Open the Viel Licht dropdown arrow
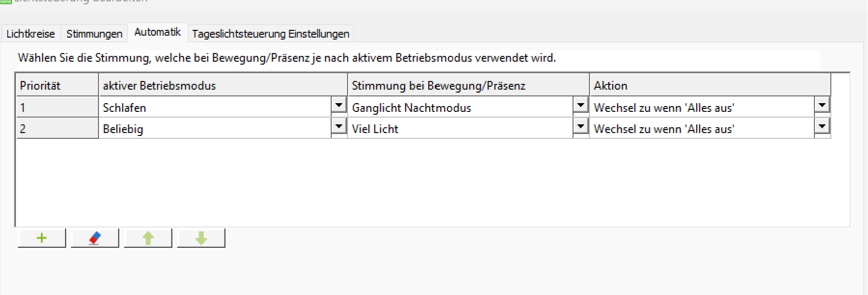 [580, 126]
